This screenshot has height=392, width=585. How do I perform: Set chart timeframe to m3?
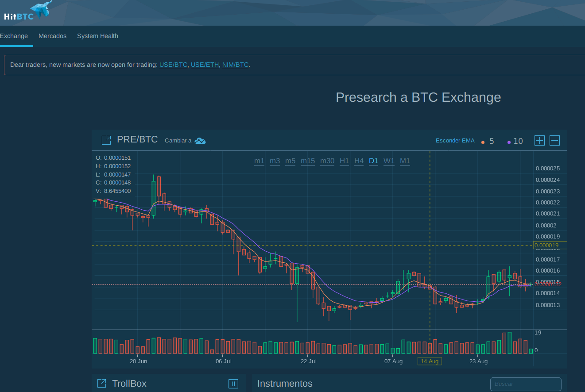[x=275, y=161]
